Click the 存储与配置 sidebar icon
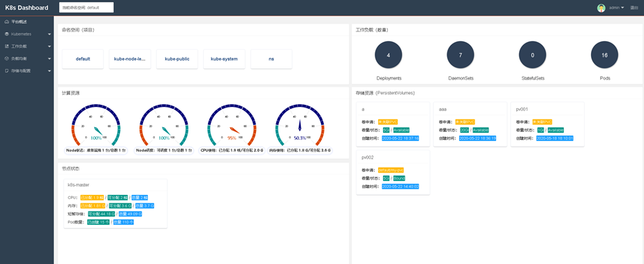Screen dimensions: 644x264 click(6, 71)
